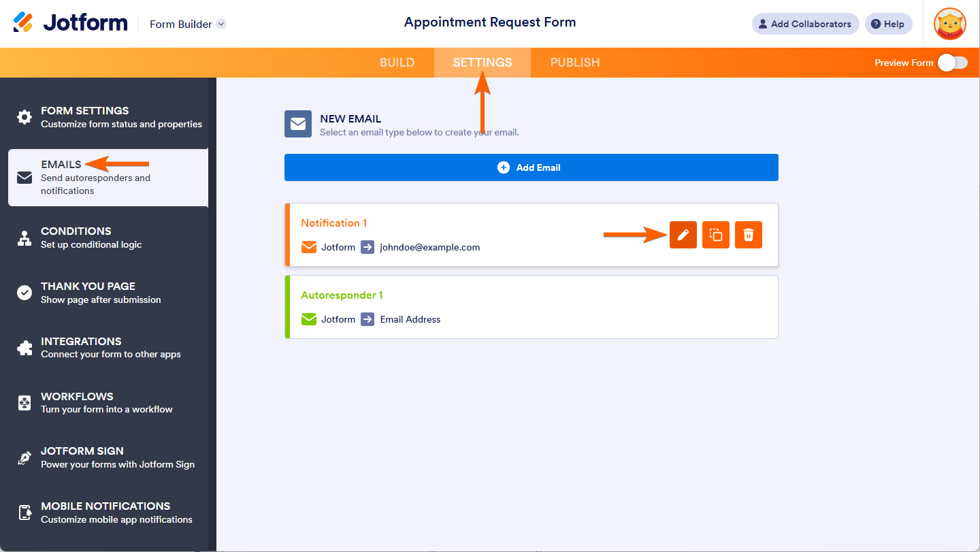
Task: Switch to the BUILD tab
Action: [397, 63]
